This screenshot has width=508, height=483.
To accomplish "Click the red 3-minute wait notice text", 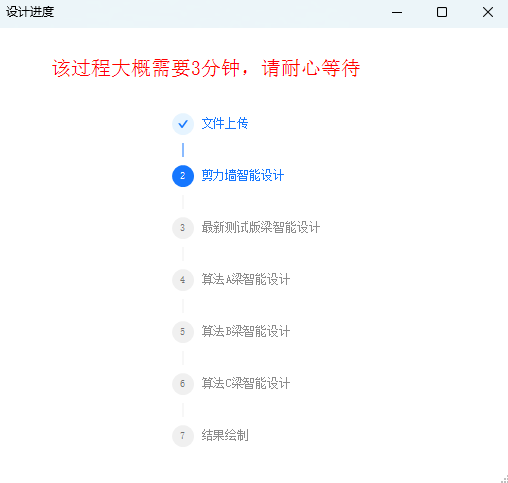I will point(206,68).
